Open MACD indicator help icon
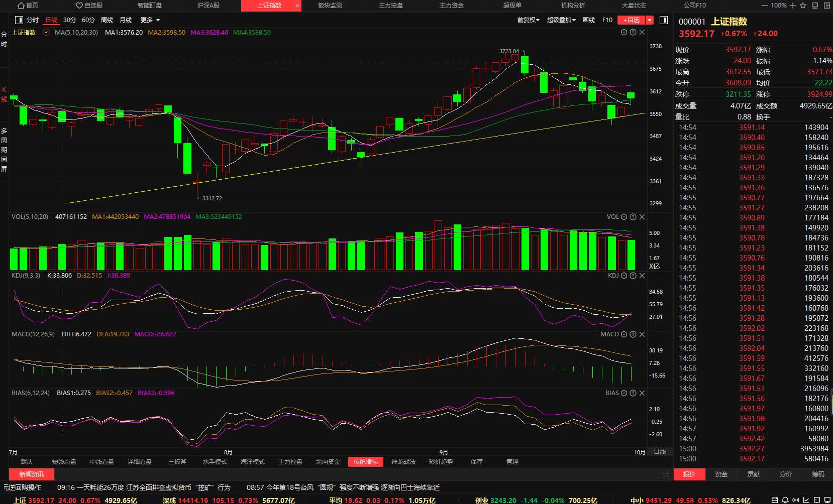 (633, 334)
